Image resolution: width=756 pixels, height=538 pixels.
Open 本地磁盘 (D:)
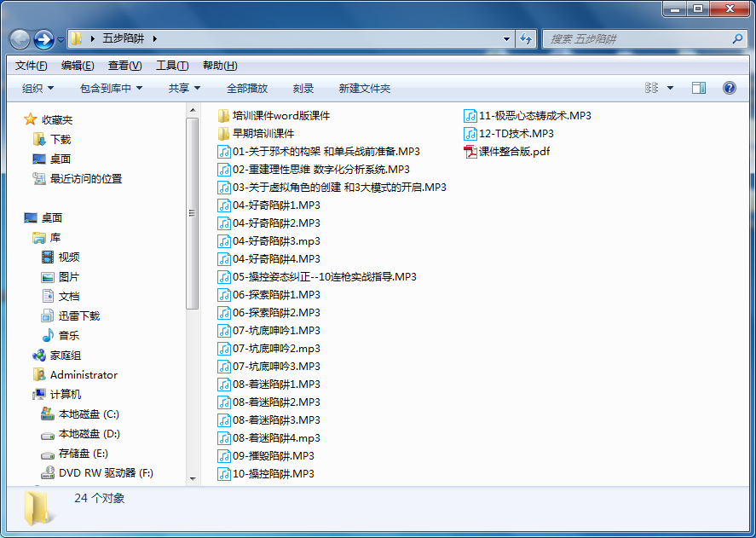80,434
